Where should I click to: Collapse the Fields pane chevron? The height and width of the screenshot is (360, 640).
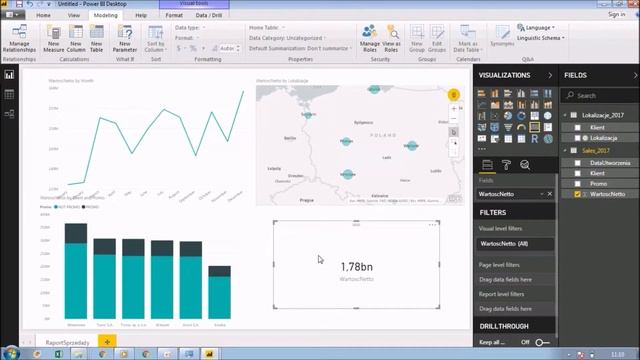(x=635, y=76)
